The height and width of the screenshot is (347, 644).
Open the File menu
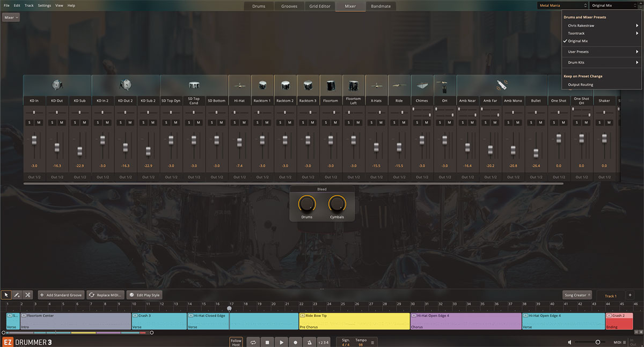(x=6, y=5)
